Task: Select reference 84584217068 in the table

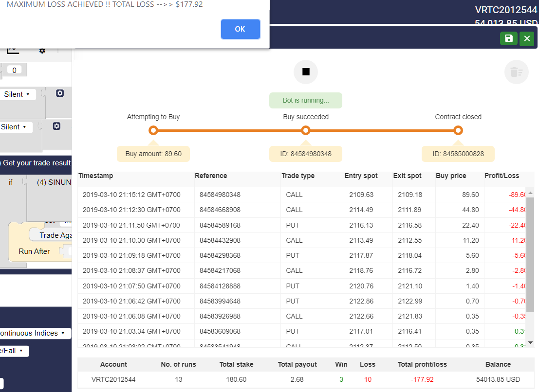Action: click(220, 270)
